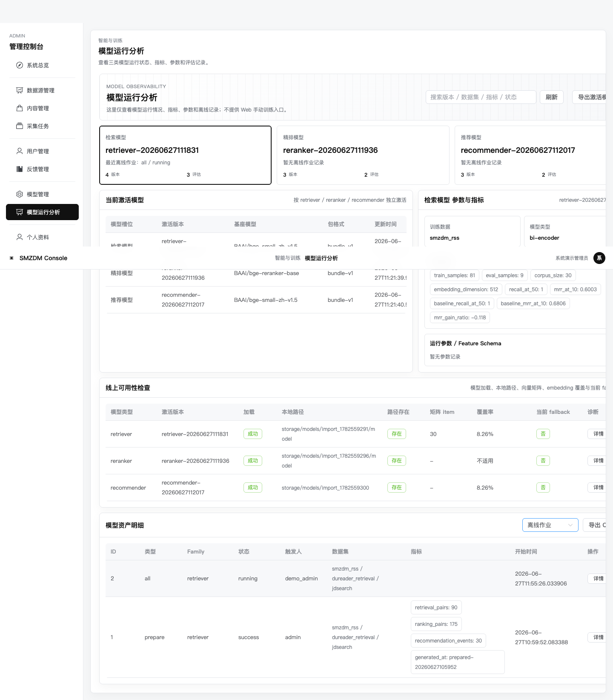Click the 系统演示管理员 user name
613x700 pixels.
click(572, 258)
